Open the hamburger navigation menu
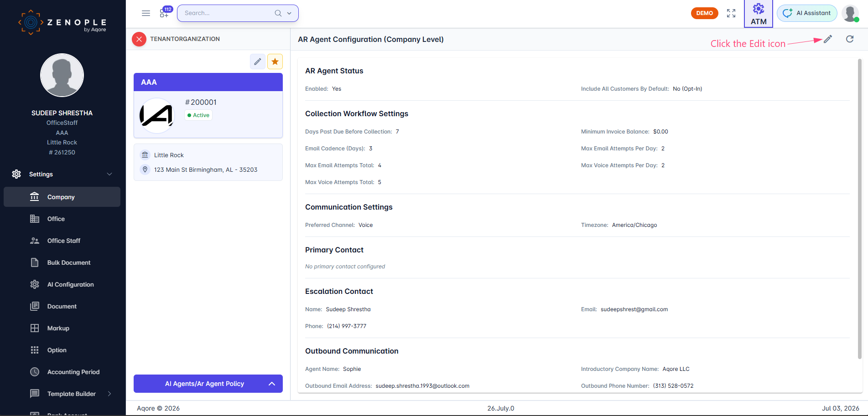The image size is (868, 416). point(146,13)
